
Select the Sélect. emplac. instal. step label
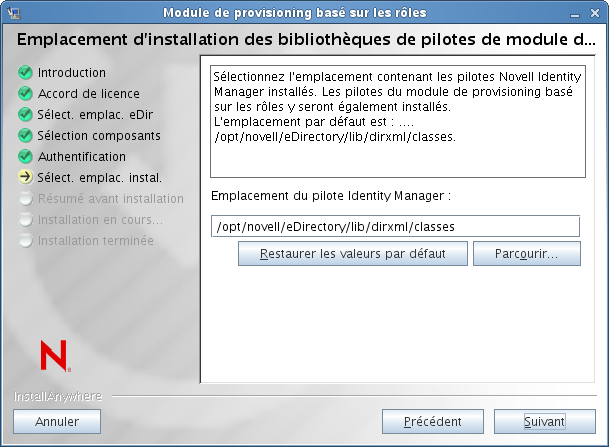click(x=100, y=178)
